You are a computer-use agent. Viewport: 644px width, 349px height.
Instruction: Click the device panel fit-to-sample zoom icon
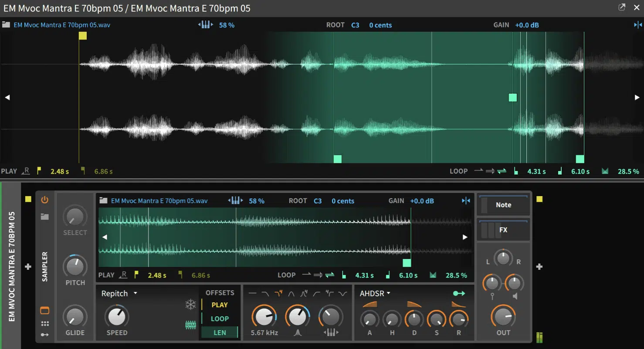click(466, 201)
